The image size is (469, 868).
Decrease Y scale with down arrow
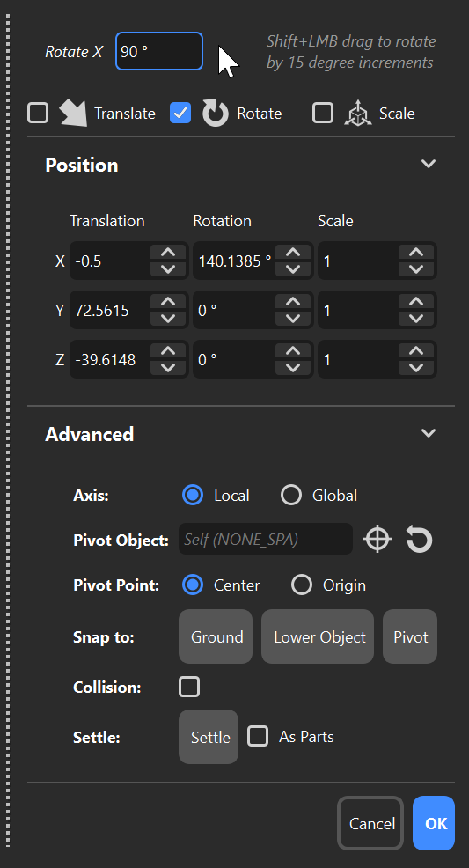point(416,319)
